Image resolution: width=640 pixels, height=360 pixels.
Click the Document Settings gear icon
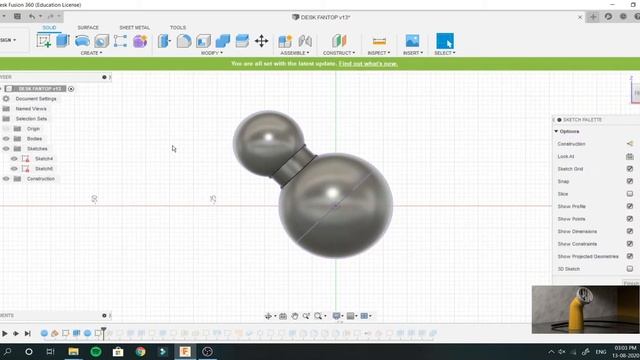tap(6, 99)
